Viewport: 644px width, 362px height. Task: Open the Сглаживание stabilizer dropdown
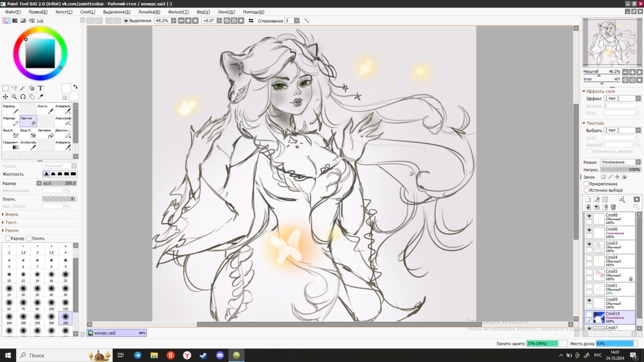point(297,21)
